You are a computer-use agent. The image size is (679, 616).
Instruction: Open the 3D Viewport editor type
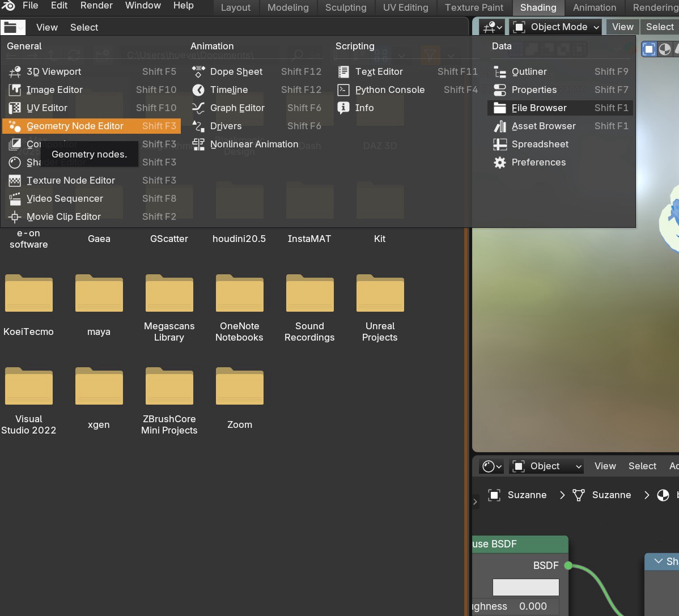pos(92,71)
